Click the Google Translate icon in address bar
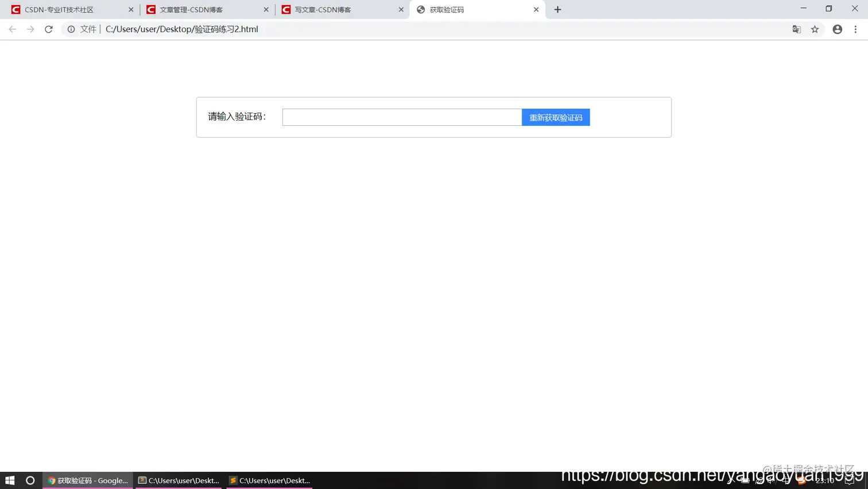This screenshot has width=868, height=489. point(796,29)
